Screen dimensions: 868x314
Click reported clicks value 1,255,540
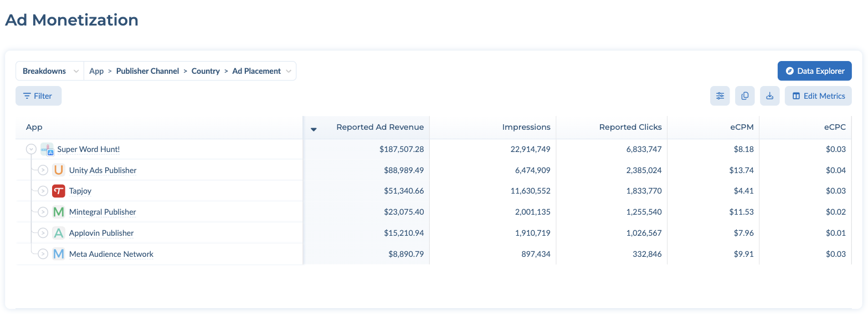[644, 212]
